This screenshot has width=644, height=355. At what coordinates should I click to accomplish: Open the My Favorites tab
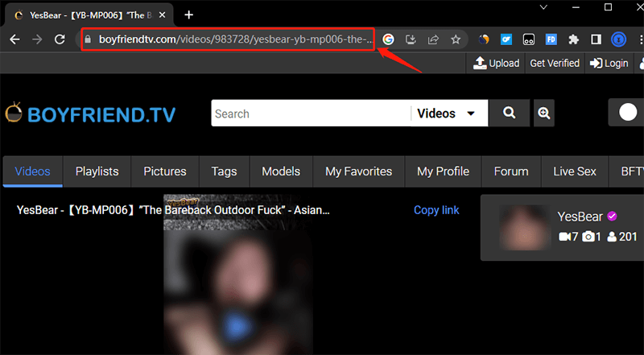click(x=358, y=171)
